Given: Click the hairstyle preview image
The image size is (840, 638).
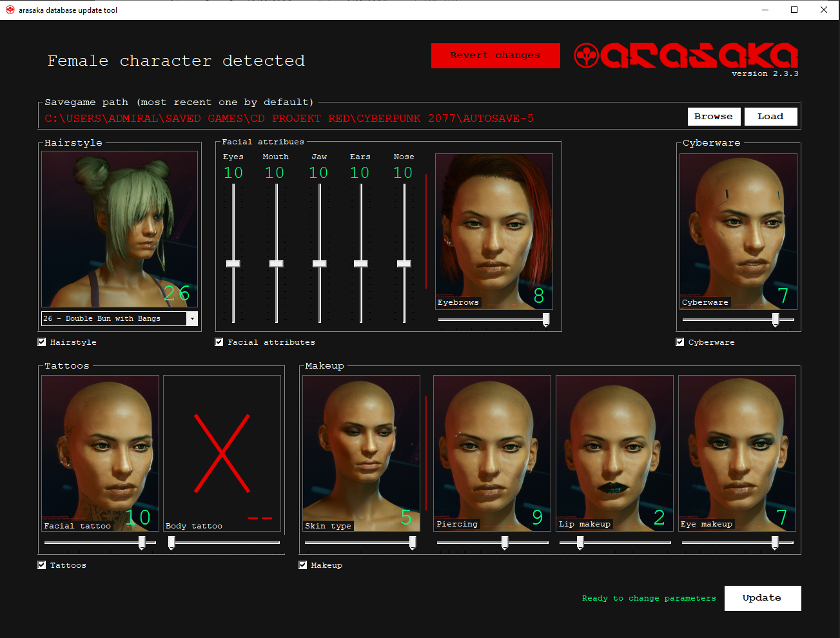Looking at the screenshot, I should (x=120, y=229).
